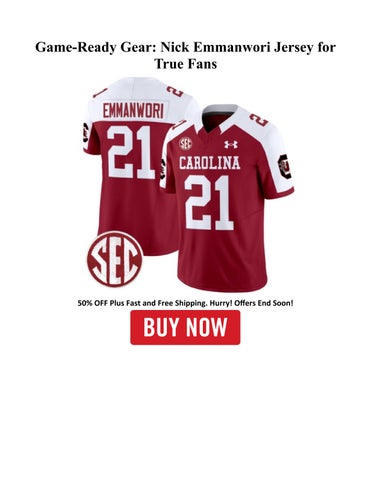Click the large SEC round logo patch

pos(115,259)
